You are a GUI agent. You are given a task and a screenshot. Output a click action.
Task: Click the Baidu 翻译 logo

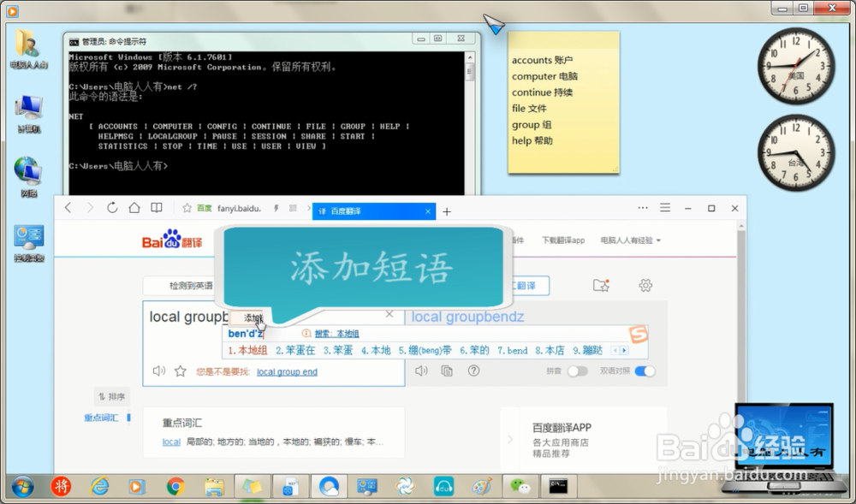click(x=172, y=240)
